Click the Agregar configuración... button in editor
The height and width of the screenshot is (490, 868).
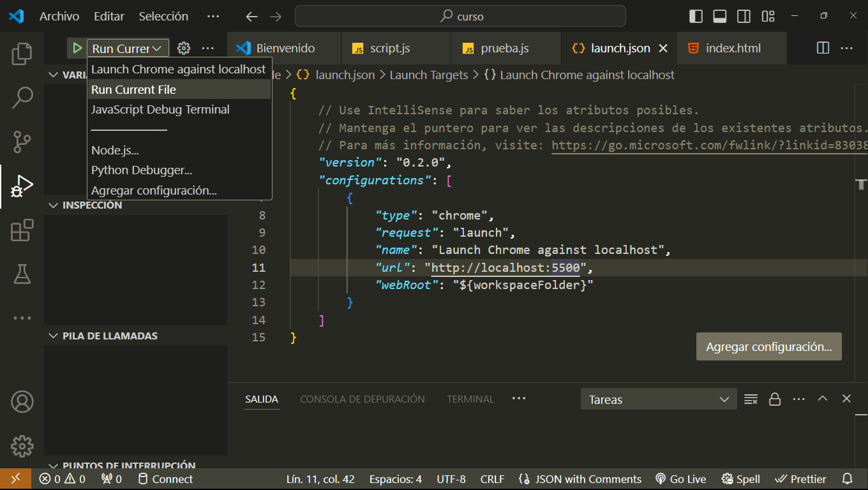point(769,347)
